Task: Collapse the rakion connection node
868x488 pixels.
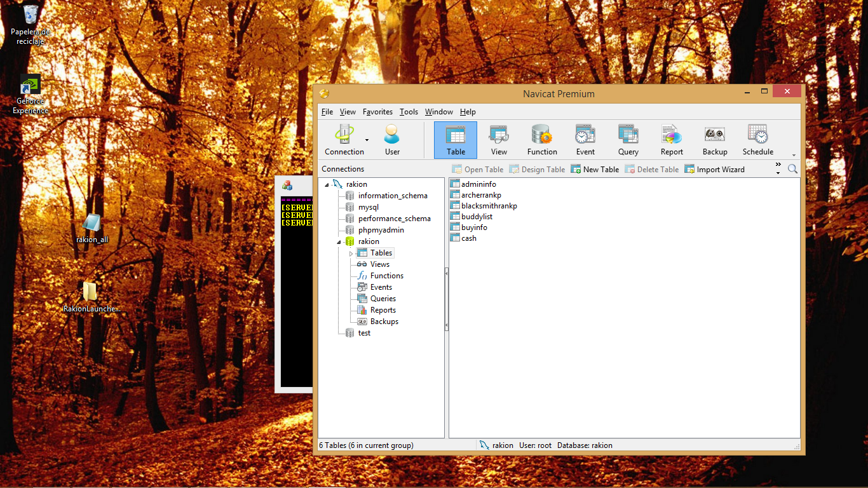Action: click(327, 185)
